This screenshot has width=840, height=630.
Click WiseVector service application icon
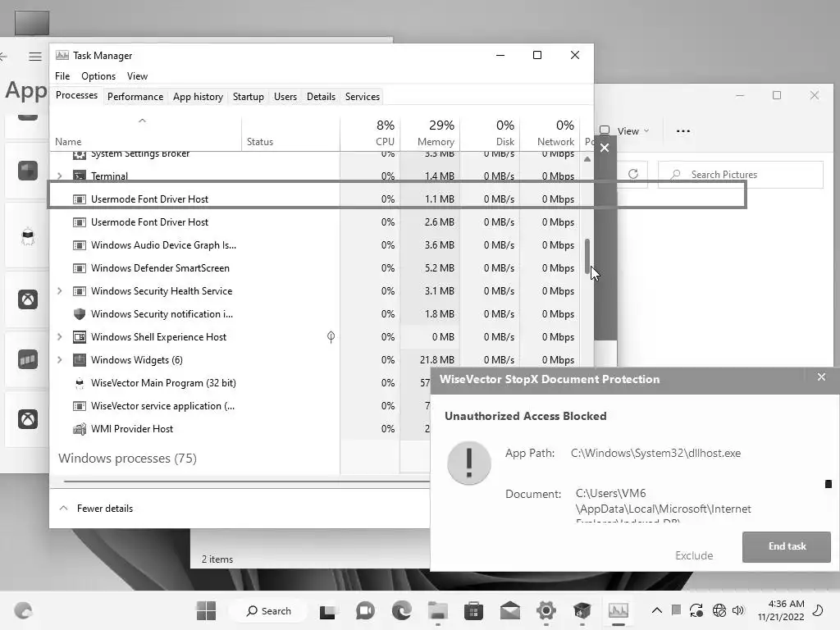(80, 406)
